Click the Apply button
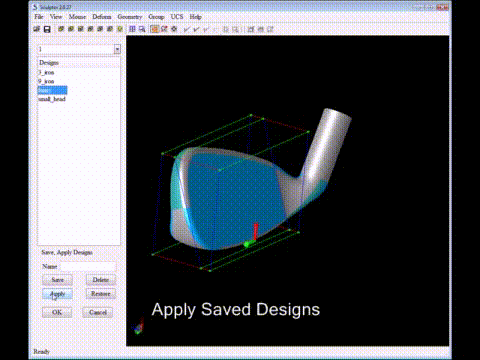 coord(57,294)
